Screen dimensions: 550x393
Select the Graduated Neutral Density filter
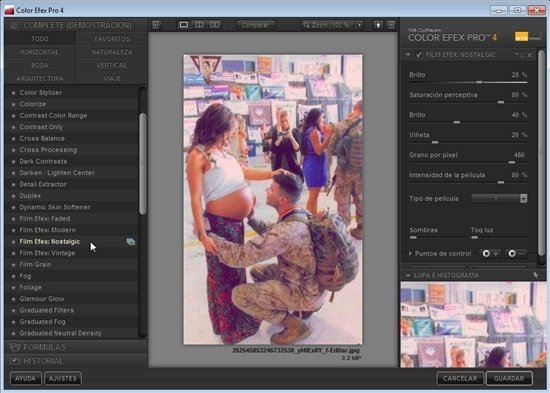point(72,333)
